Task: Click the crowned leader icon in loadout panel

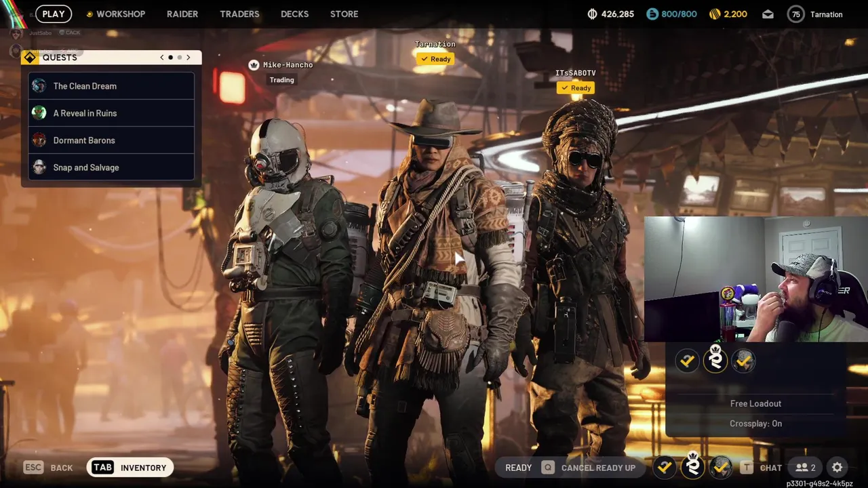Action: 715,359
